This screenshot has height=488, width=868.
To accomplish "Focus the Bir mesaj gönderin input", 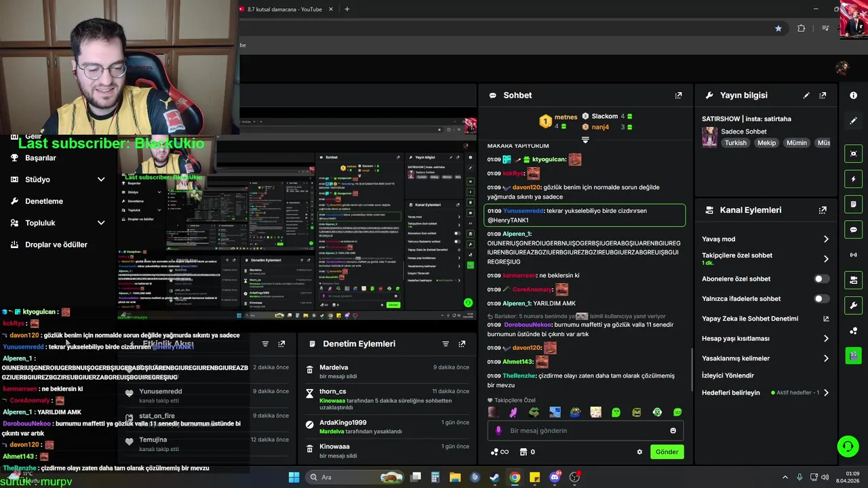I will click(584, 430).
